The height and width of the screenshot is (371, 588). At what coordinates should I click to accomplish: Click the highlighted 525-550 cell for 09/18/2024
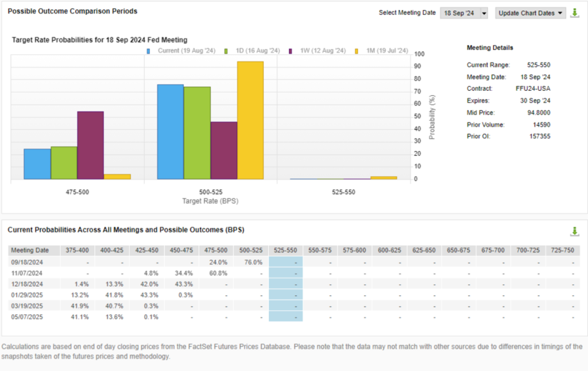(285, 262)
